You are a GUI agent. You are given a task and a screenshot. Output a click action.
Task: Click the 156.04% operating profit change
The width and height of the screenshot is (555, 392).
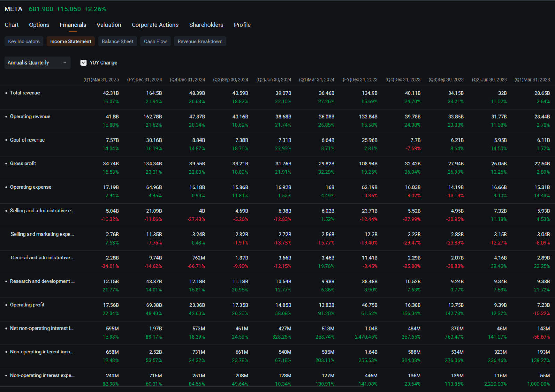411,314
